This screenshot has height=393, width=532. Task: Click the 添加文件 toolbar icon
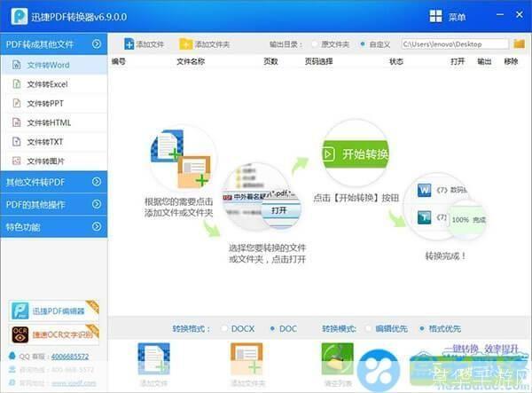[x=129, y=44]
